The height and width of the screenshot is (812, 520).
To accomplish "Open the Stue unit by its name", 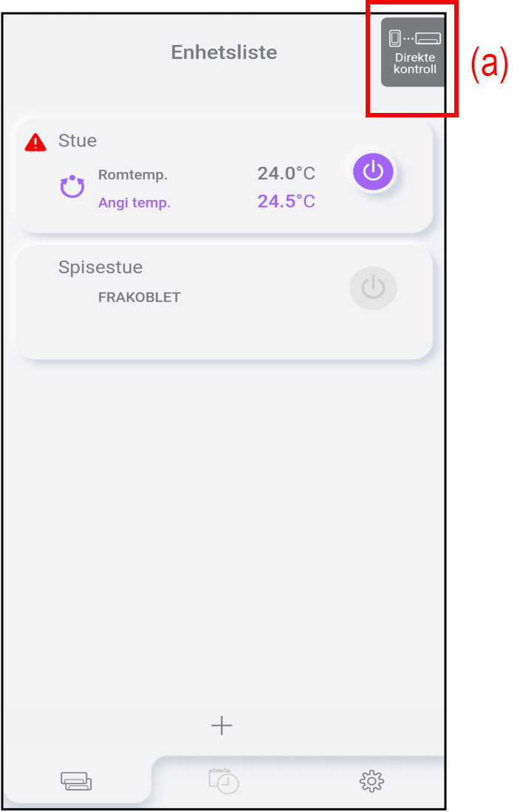I will (78, 141).
